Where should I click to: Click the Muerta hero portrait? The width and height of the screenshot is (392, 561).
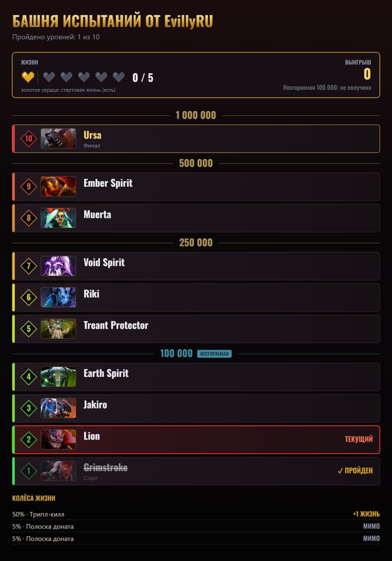(58, 218)
